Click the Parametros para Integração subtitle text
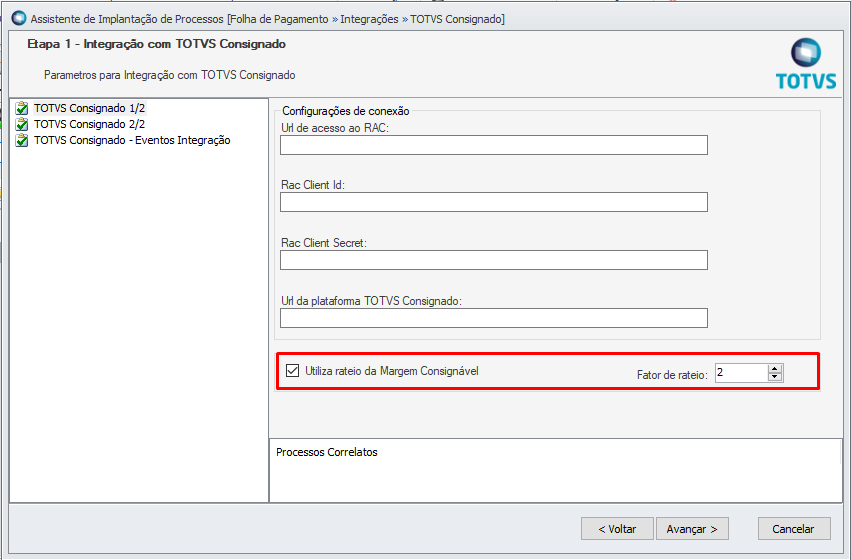Image resolution: width=851 pixels, height=560 pixels. (169, 75)
